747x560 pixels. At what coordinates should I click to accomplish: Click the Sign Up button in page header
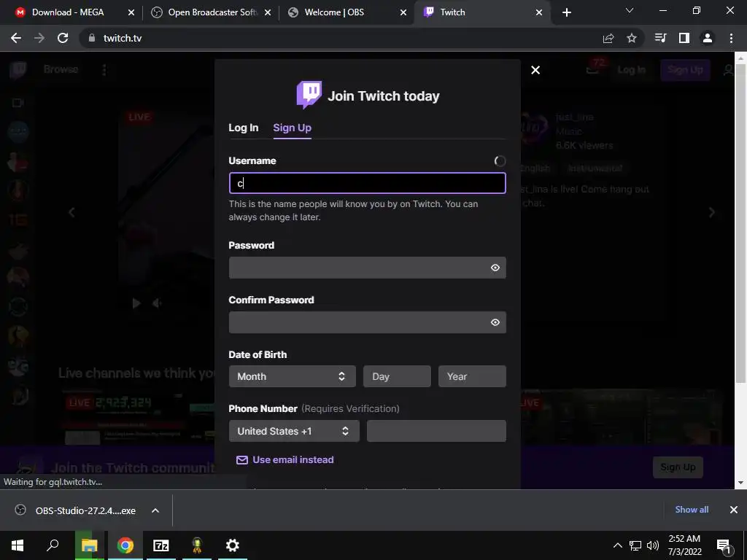coord(685,70)
